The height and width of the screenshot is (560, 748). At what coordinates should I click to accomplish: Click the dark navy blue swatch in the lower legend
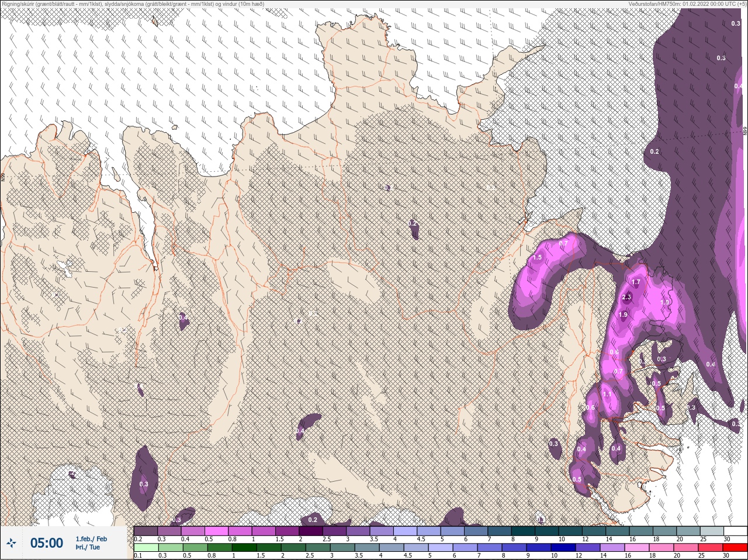coord(563,548)
